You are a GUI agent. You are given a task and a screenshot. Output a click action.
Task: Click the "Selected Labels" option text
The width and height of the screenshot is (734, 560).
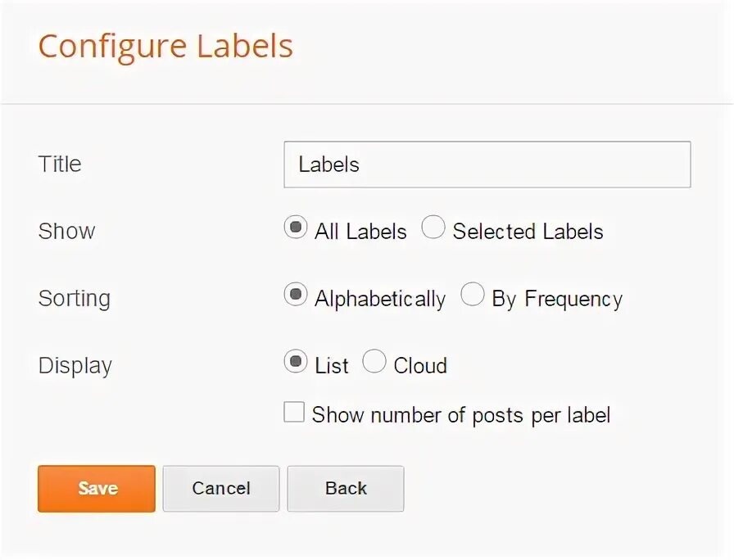528,232
